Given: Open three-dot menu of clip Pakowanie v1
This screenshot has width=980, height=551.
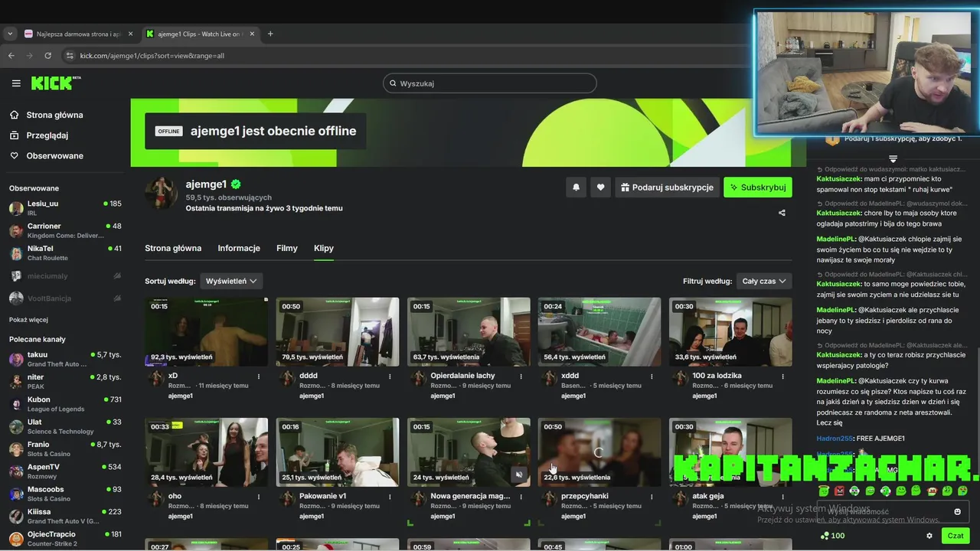Looking at the screenshot, I should 390,497.
